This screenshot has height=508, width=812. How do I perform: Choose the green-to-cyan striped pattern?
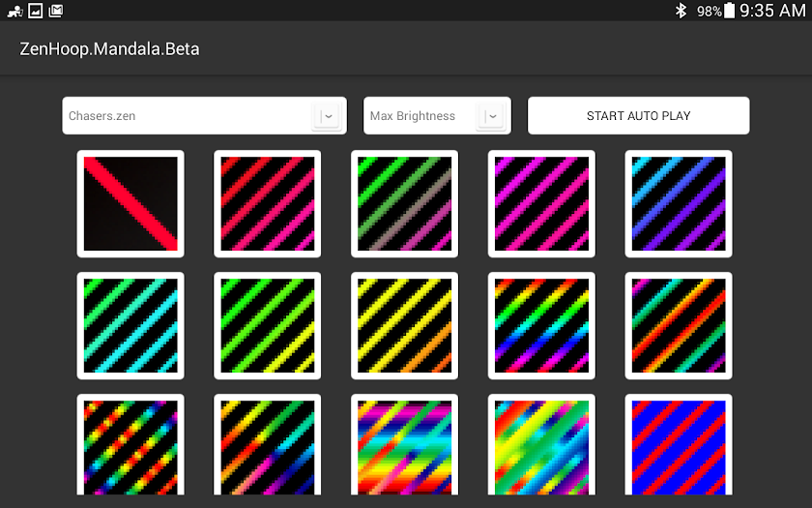coord(130,325)
